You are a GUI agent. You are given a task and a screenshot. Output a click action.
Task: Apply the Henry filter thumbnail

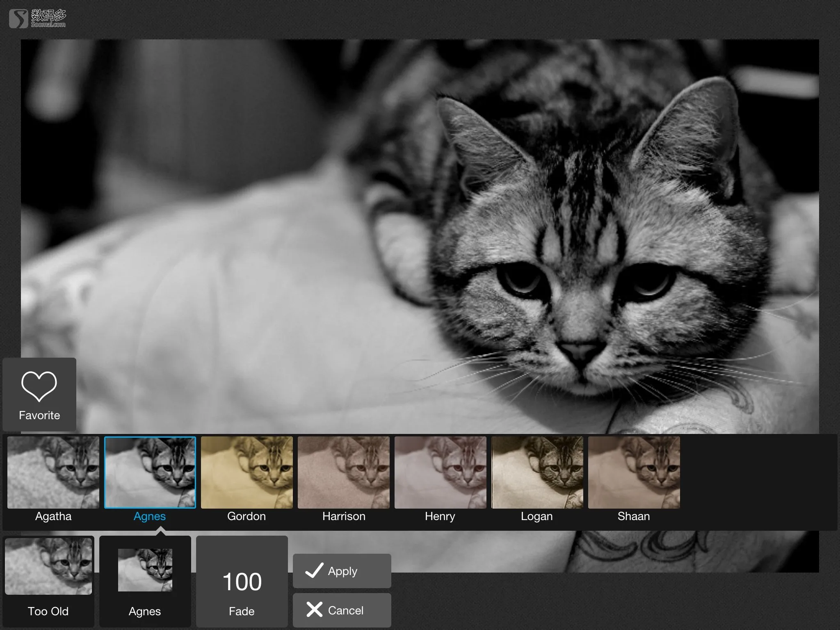pos(441,472)
